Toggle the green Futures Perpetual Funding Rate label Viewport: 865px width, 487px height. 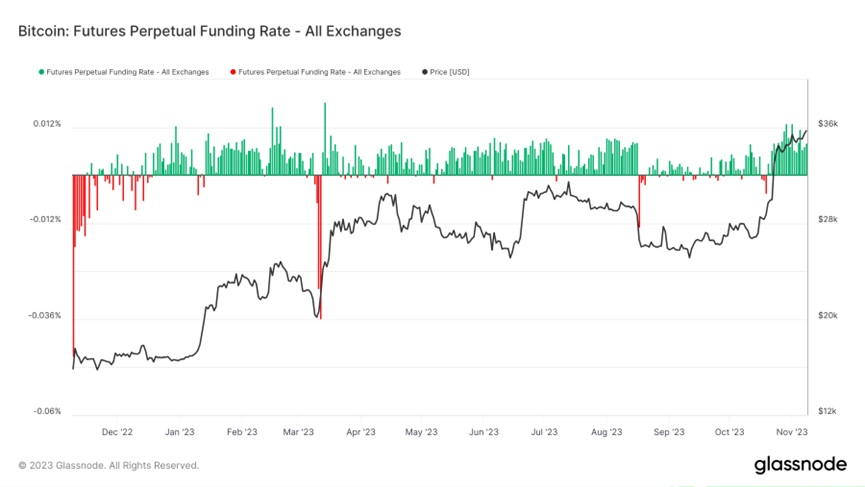coord(127,72)
